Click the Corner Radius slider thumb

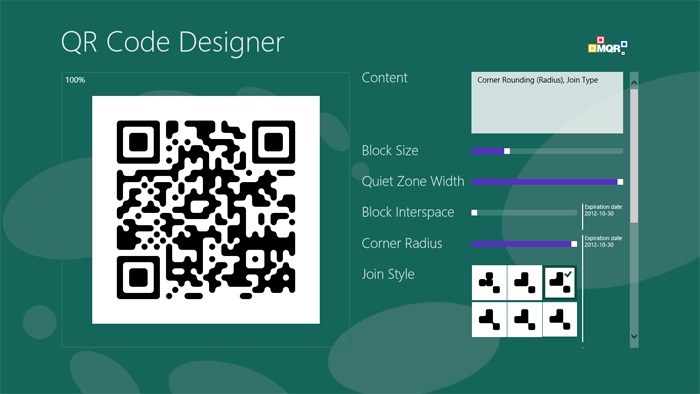[x=574, y=244]
